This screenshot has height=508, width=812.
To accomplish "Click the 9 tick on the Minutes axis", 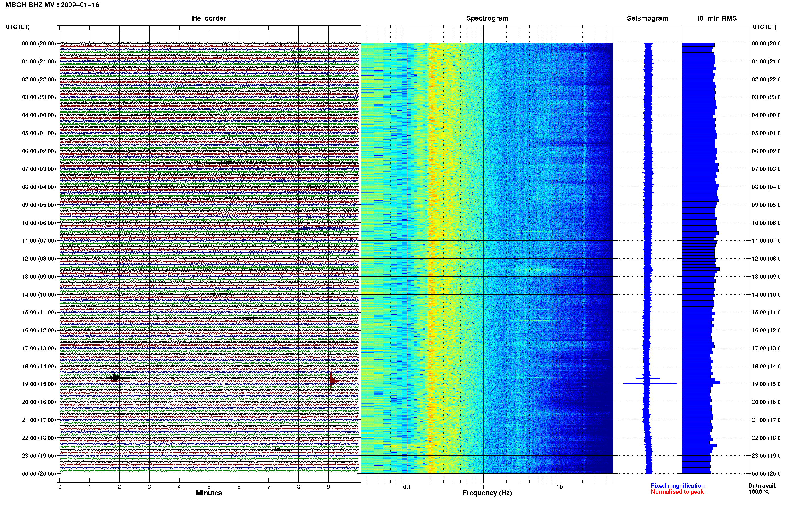I will (x=328, y=487).
